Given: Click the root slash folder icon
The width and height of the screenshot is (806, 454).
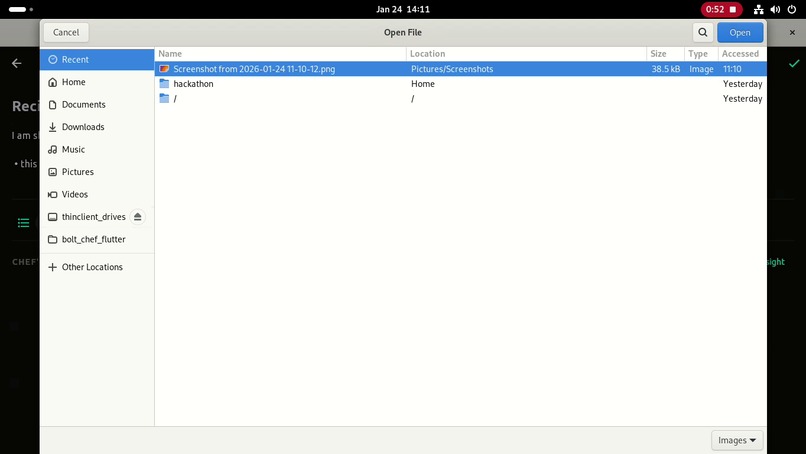Looking at the screenshot, I should pos(164,98).
